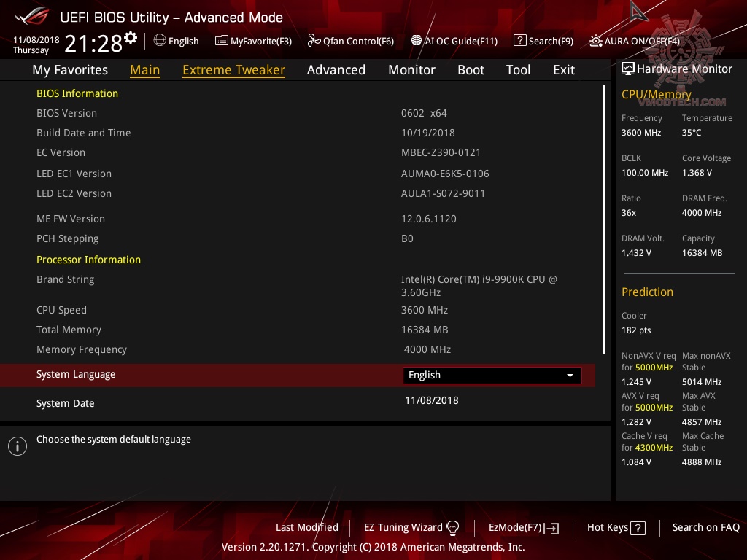Click the MyFavorite list icon
The image size is (747, 560).
pos(221,41)
